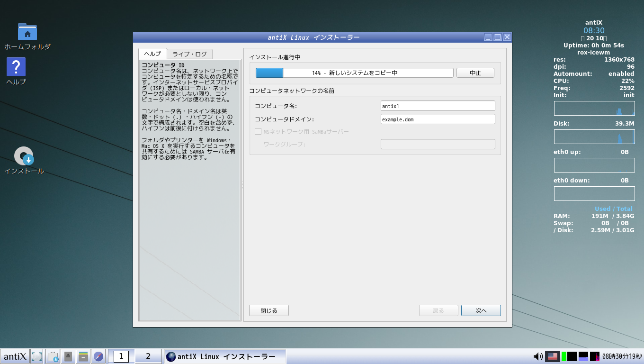
Task: Switch to workspace 2
Action: [148, 356]
